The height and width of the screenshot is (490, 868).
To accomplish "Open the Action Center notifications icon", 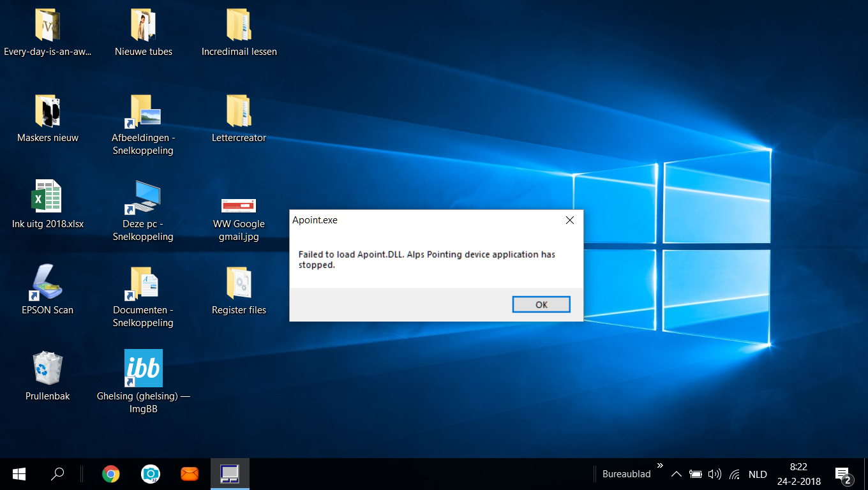I will 843,474.
